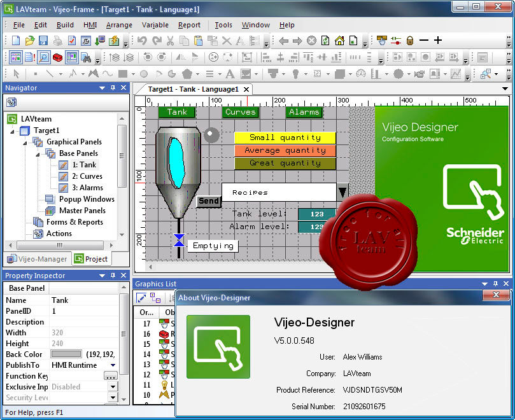This screenshot has height=420, width=515.
Task: Toggle the magnifier zoom view toolbar button
Action: click(x=44, y=57)
